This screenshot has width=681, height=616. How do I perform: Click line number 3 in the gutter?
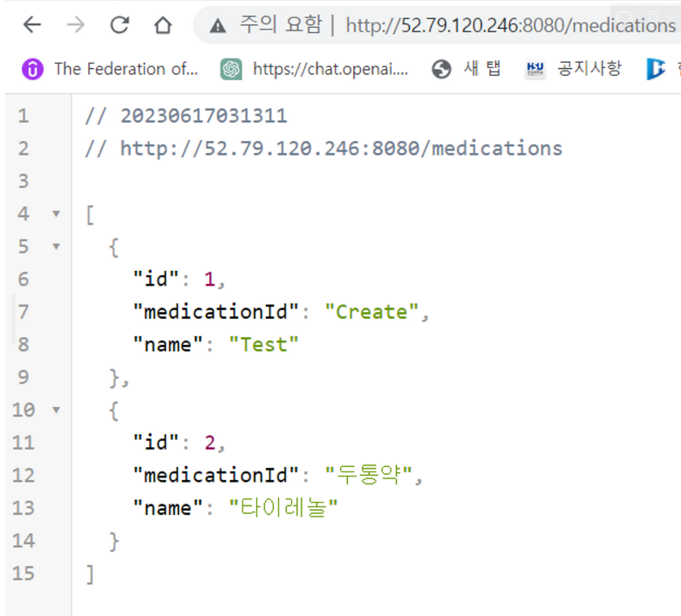(24, 181)
